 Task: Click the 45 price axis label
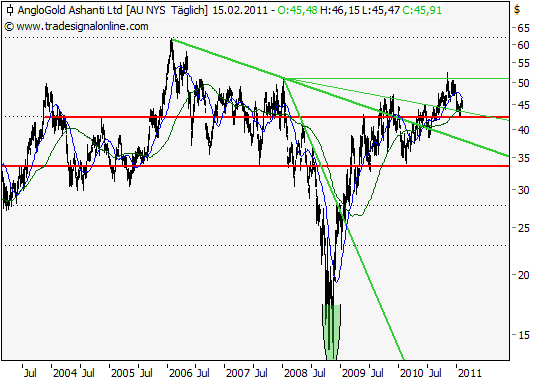point(523,105)
